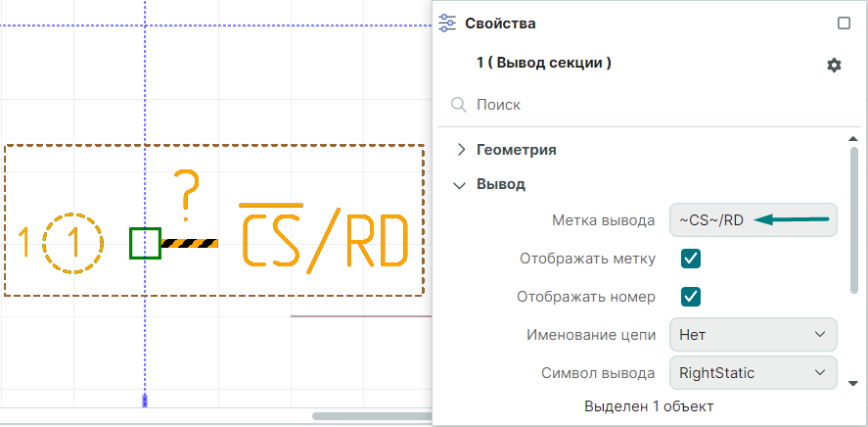Click the Properties panel sliders icon
This screenshot has height=427, width=868.
point(448,24)
